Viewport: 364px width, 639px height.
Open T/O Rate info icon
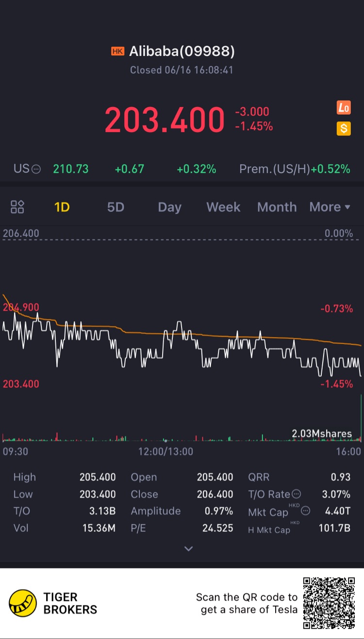coord(296,494)
